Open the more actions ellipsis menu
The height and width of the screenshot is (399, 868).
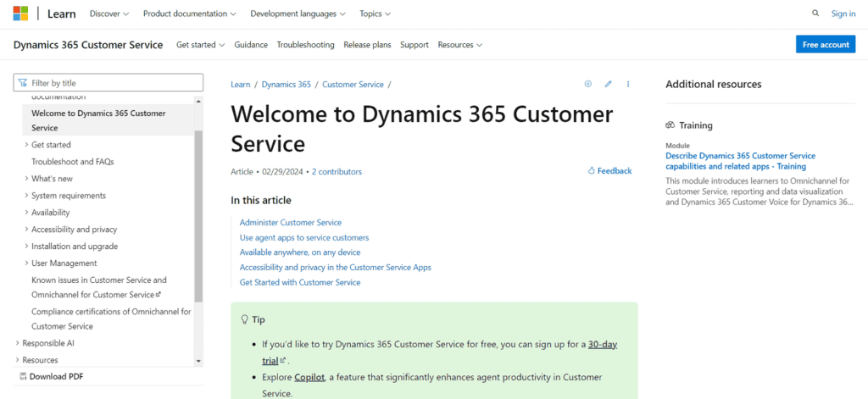click(x=628, y=84)
